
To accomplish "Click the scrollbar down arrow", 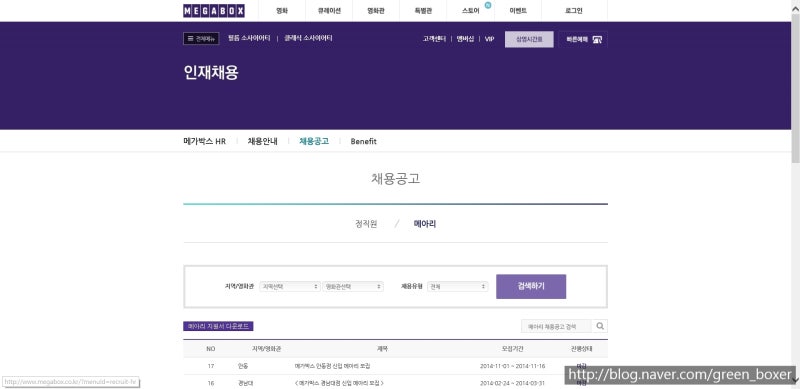I will (795, 381).
